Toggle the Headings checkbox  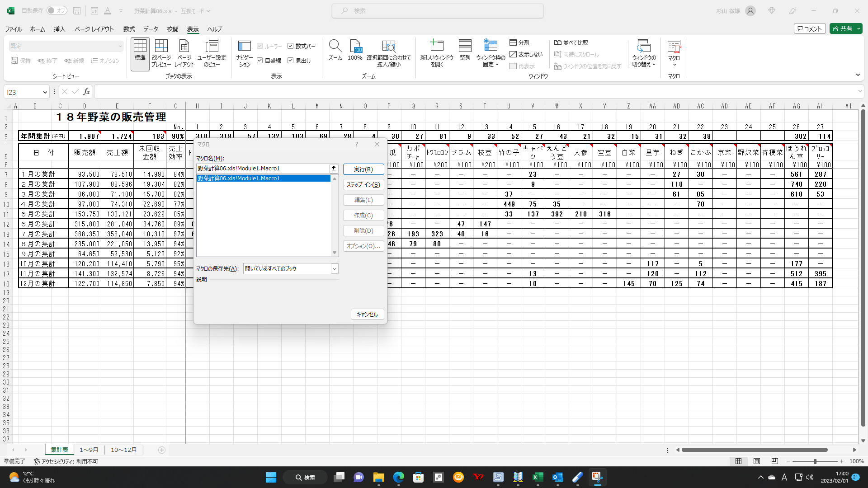coord(291,61)
